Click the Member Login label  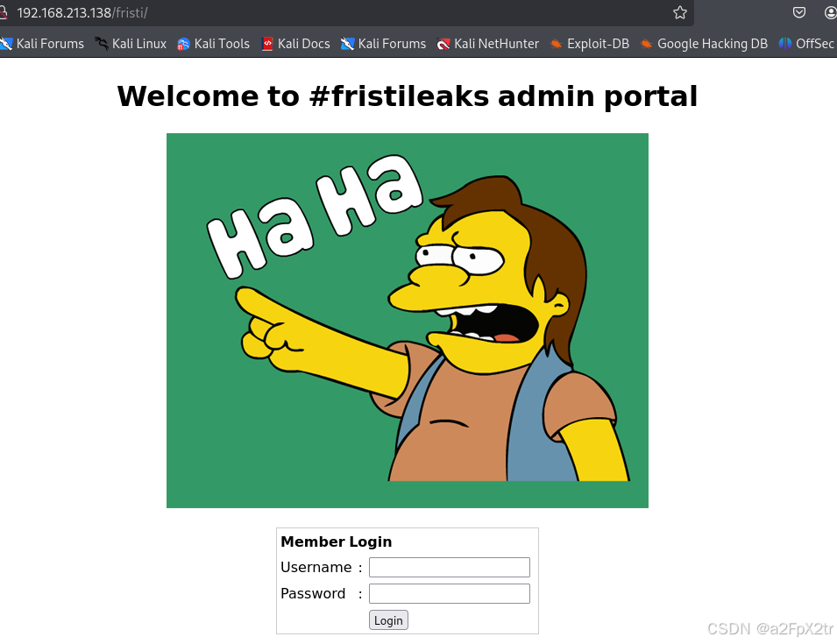pos(337,541)
